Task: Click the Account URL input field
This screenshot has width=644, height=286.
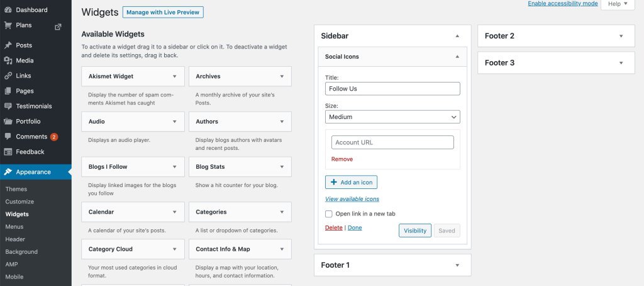Action: tap(392, 142)
